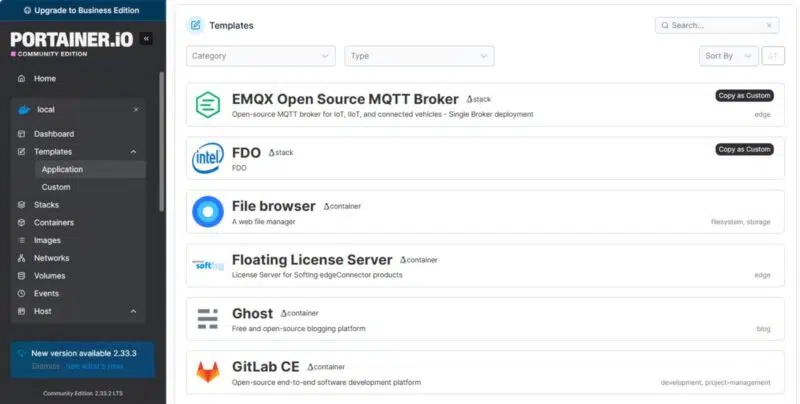This screenshot has width=800, height=404.
Task: Click the templates Search input field
Action: pos(715,25)
